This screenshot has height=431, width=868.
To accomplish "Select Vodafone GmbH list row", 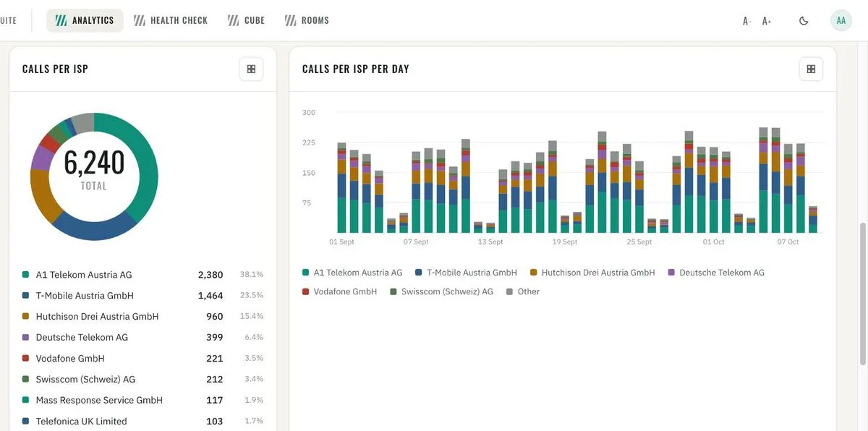I will click(x=142, y=359).
